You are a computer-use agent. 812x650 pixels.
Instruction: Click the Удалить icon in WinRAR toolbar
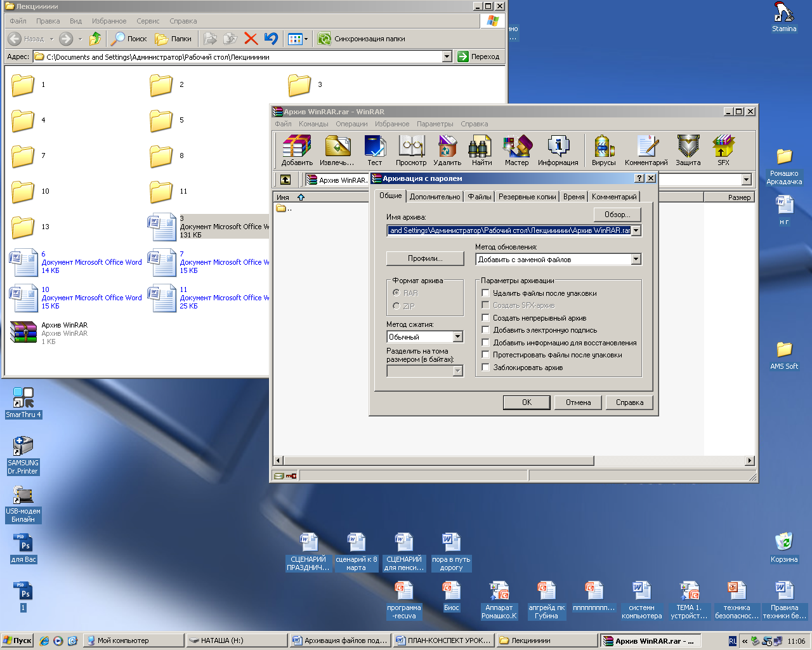pos(447,150)
